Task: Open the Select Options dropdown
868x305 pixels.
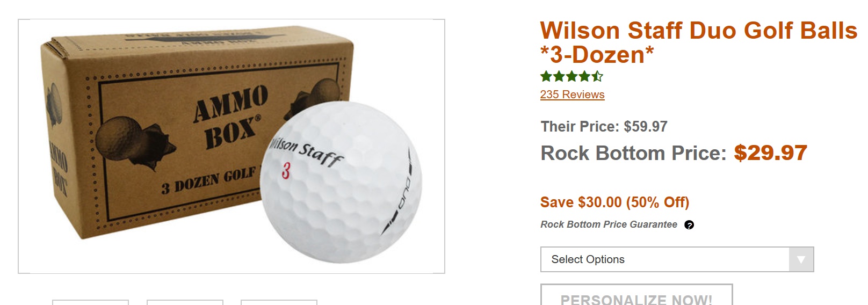Action: [x=677, y=259]
